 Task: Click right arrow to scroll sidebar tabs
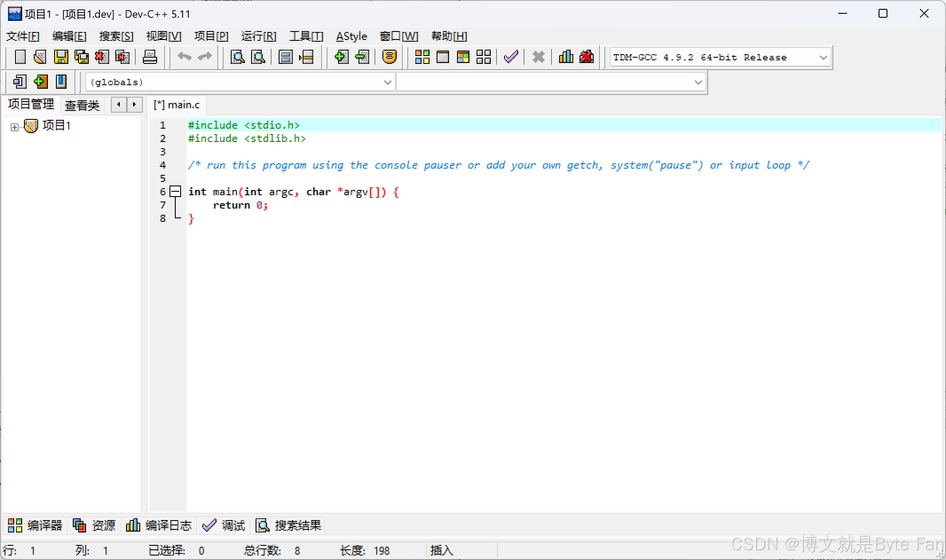[x=134, y=105]
